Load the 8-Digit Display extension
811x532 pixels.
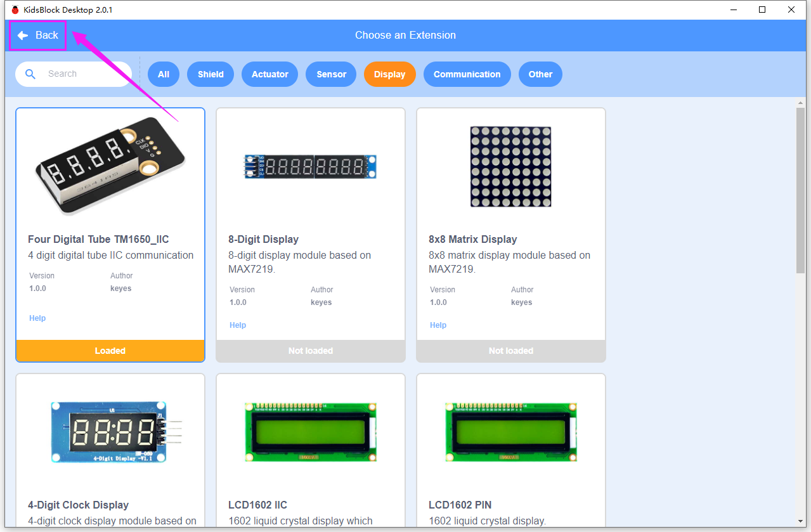point(311,351)
